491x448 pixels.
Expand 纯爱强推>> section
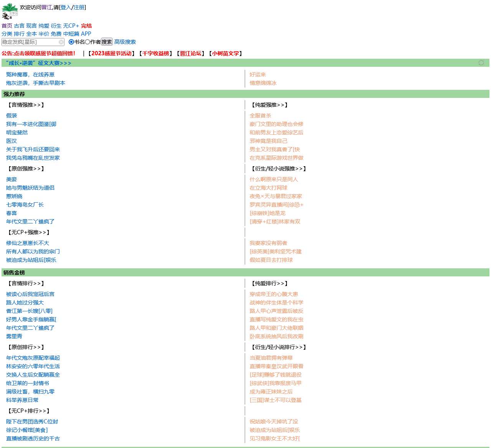pyautogui.click(x=270, y=105)
